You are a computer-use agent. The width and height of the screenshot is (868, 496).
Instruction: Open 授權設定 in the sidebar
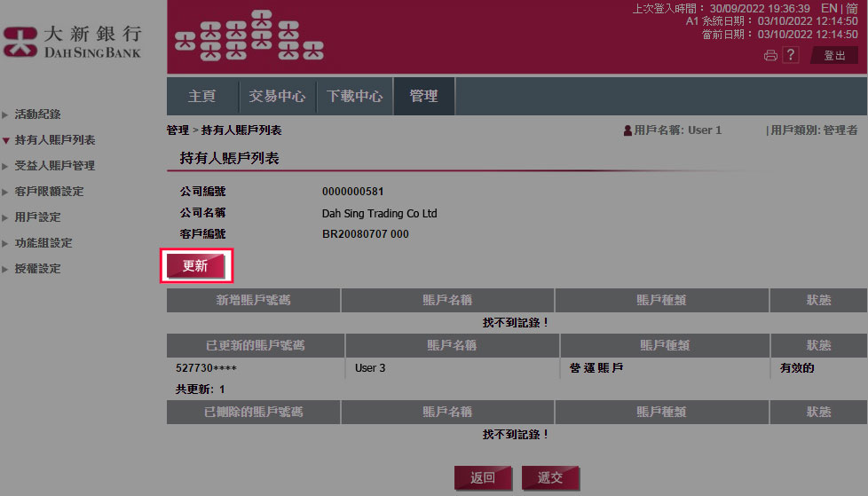click(37, 269)
